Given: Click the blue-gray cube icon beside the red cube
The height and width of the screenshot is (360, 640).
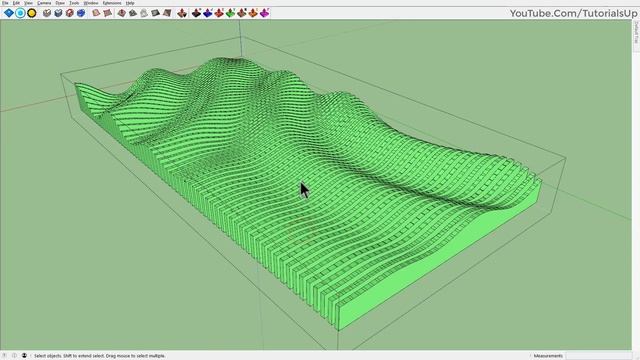Looking at the screenshot, I should click(58, 13).
